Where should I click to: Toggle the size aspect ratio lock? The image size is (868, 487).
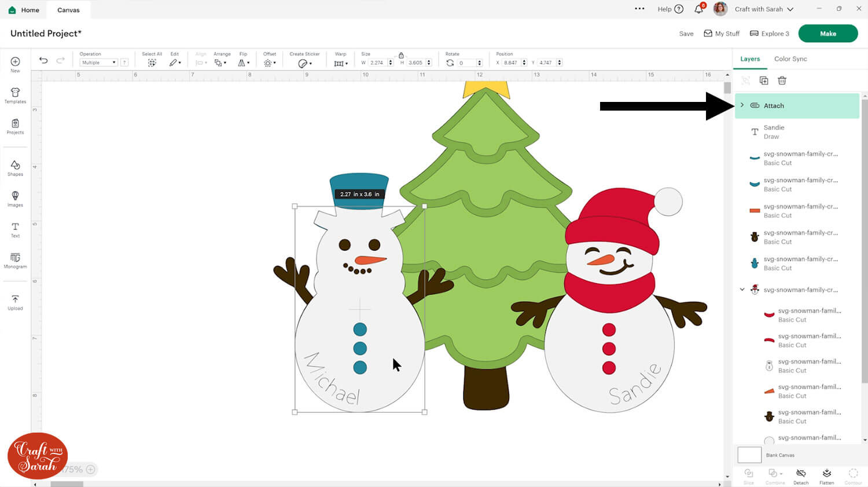tap(401, 55)
